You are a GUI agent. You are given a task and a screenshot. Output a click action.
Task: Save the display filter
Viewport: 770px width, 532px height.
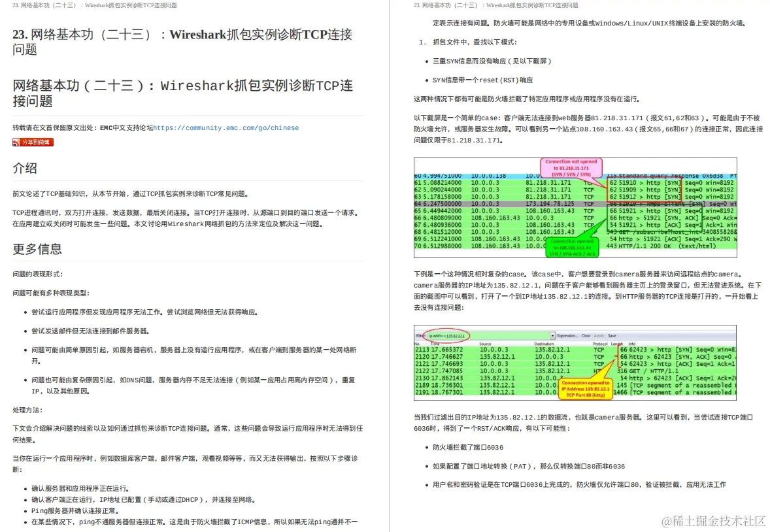coord(611,335)
